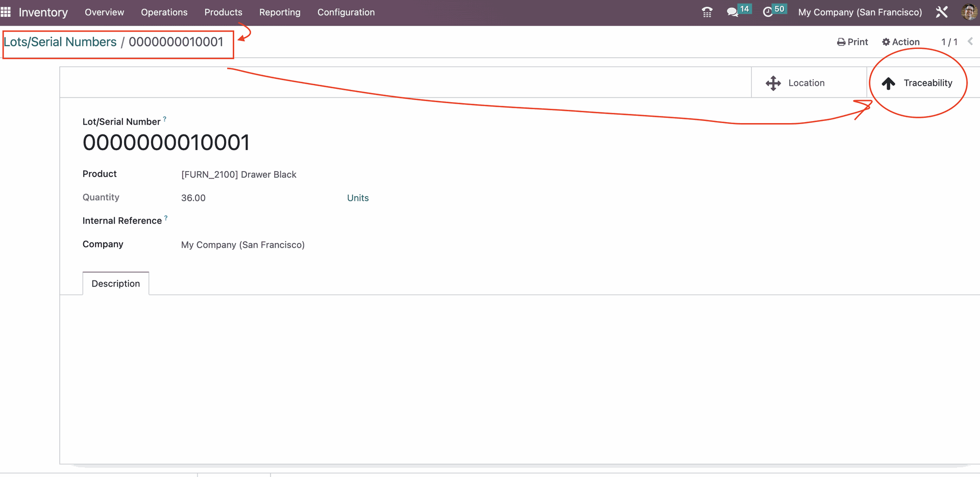
Task: Click the lot number 0000000010001 heading field
Action: [166, 142]
